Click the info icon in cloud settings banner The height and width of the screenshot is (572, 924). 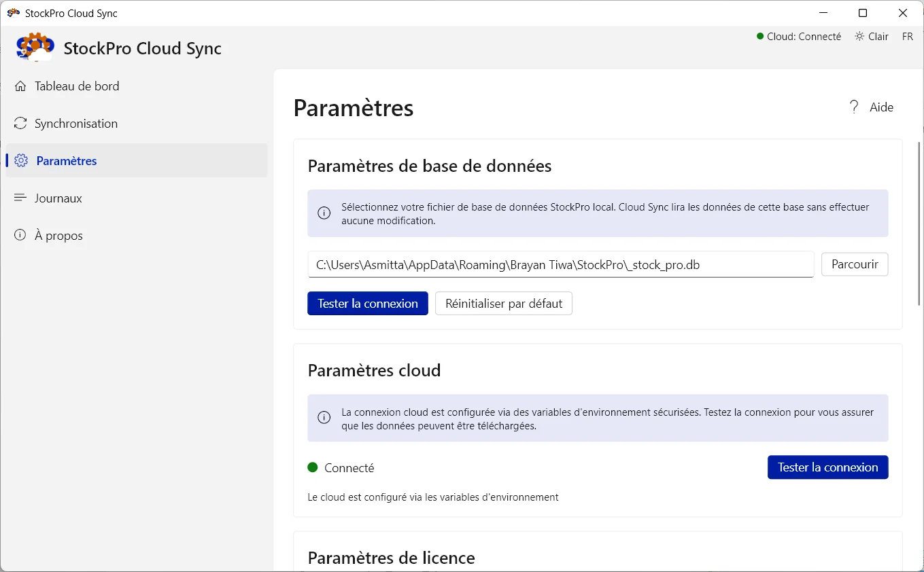click(324, 417)
